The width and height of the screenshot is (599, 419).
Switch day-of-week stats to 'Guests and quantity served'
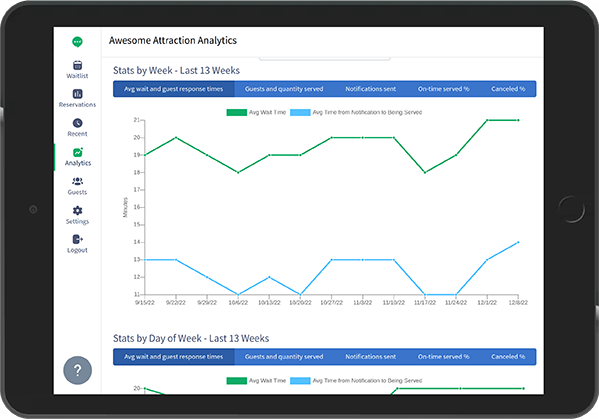284,357
